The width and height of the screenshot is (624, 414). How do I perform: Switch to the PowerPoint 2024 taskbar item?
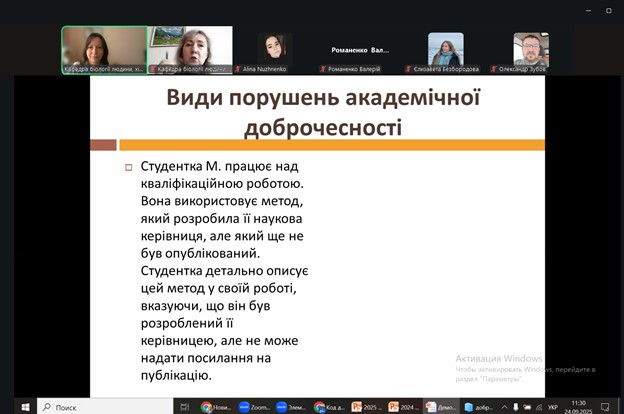click(x=403, y=407)
